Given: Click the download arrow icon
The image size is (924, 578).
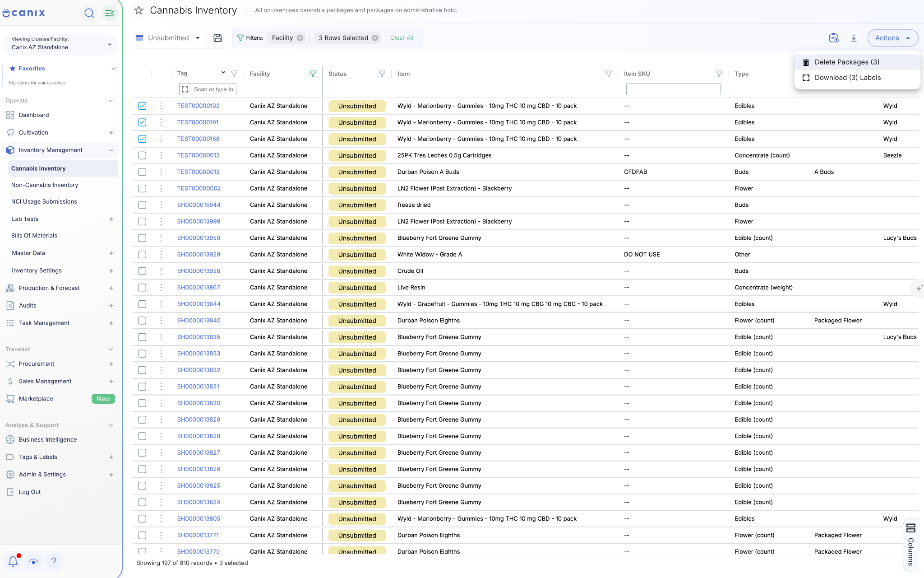Looking at the screenshot, I should [x=854, y=38].
